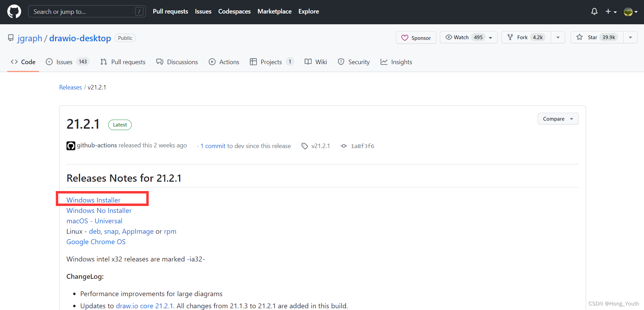This screenshot has width=644, height=310.
Task: Switch to the repository Issues tab
Action: pos(68,62)
